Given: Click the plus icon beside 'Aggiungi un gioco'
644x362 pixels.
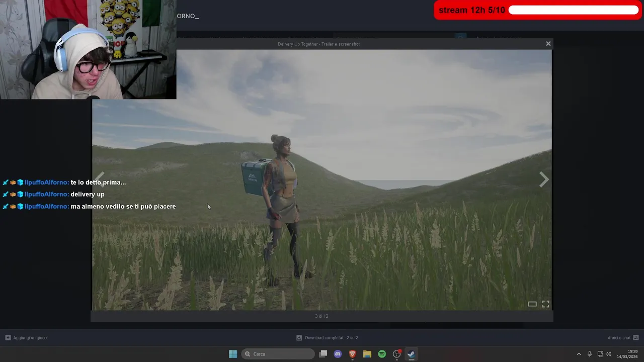Looking at the screenshot, I should click(8, 338).
